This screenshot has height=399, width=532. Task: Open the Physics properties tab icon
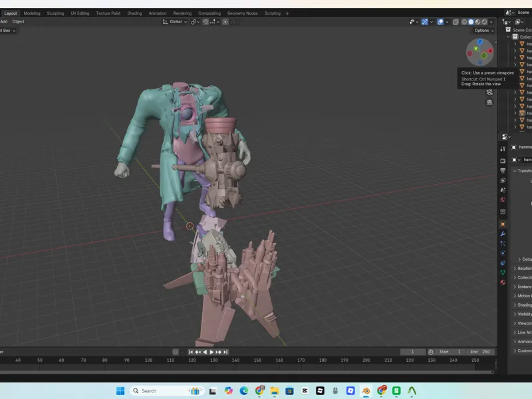pos(503,253)
